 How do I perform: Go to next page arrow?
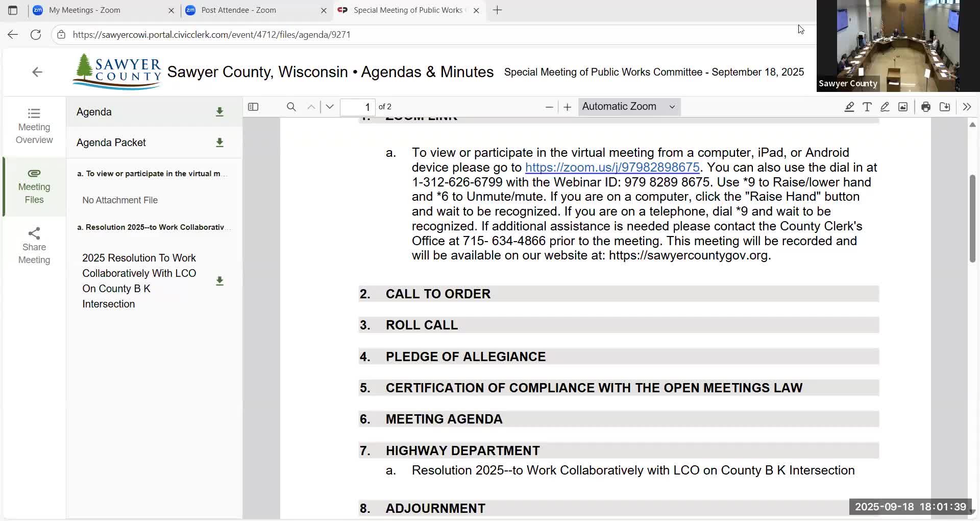click(330, 107)
